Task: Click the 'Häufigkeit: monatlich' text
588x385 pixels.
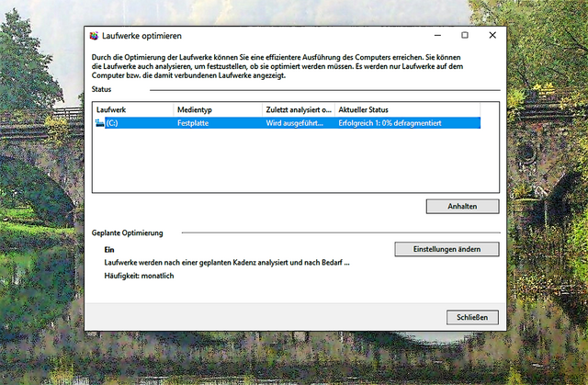Action: [x=139, y=276]
